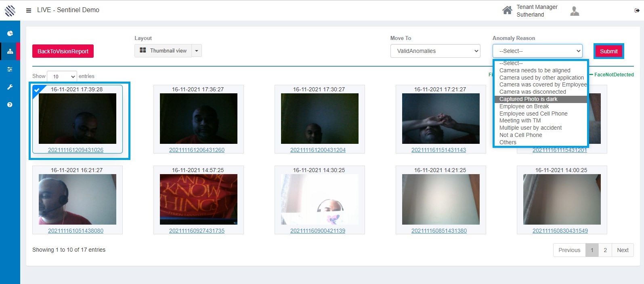
Task: Open image link 202111161051438080
Action: (76, 231)
